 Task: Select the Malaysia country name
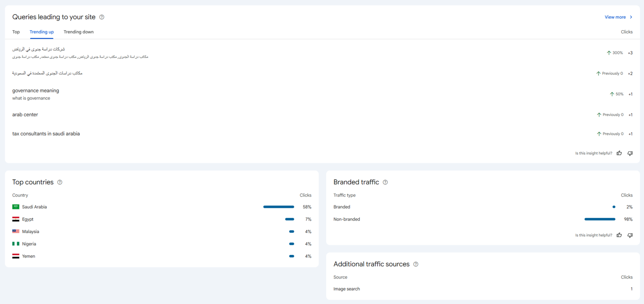[x=31, y=232]
